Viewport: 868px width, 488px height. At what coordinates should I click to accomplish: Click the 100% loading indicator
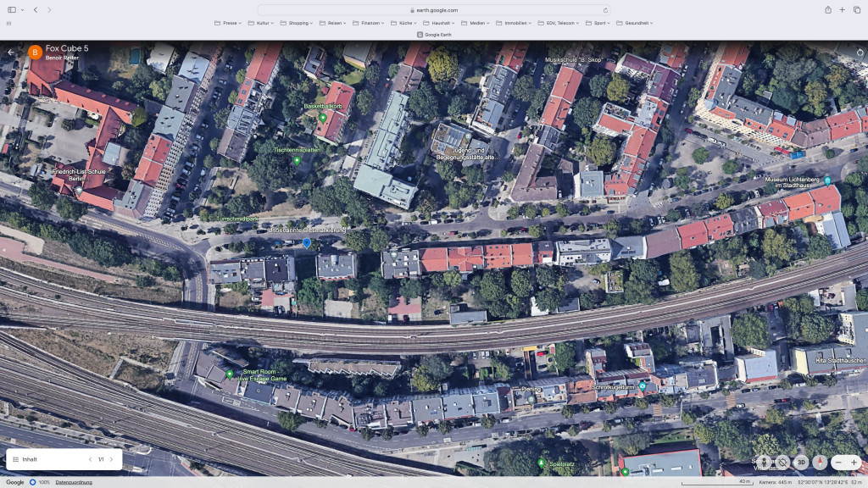40,482
